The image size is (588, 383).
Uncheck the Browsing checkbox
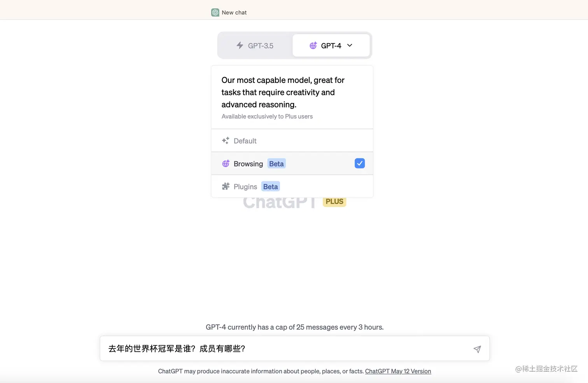pyautogui.click(x=360, y=163)
